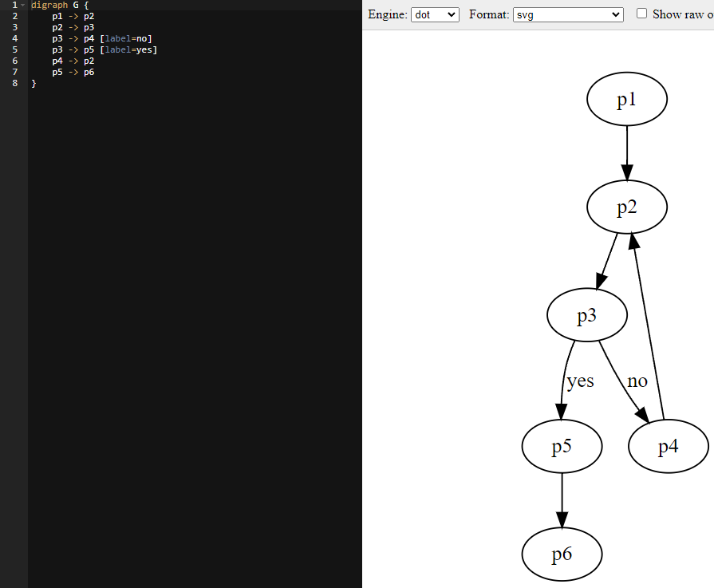This screenshot has width=714, height=588.
Task: Open the Format dropdown showing svg
Action: (x=568, y=14)
